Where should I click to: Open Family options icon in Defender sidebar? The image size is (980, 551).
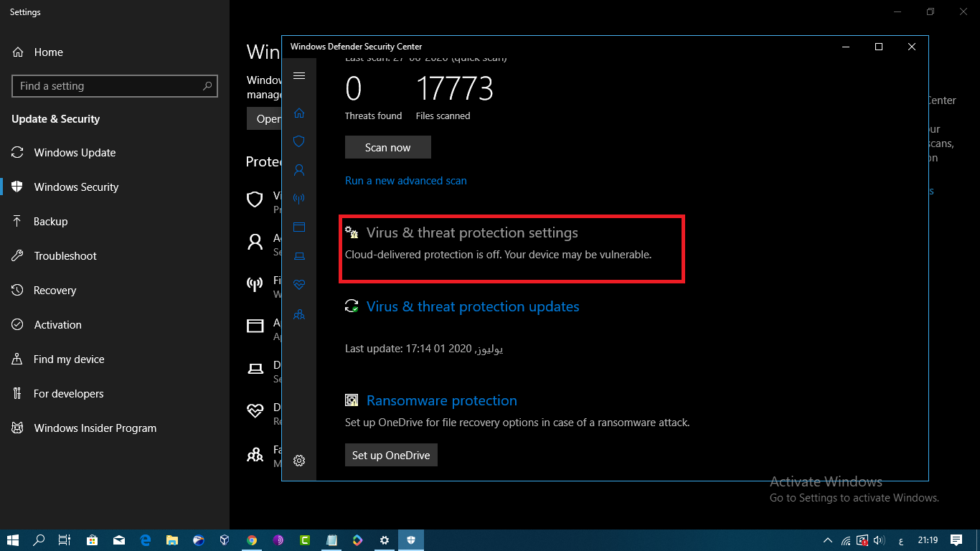point(299,314)
